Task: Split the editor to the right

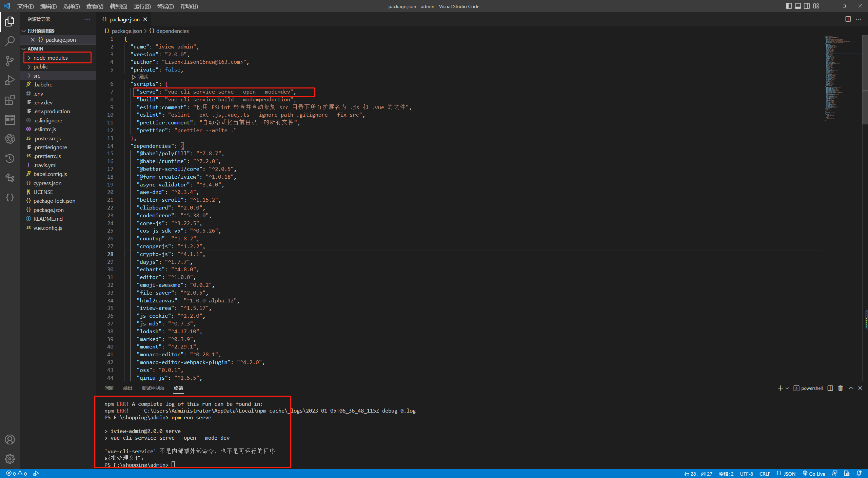Action: (x=848, y=19)
